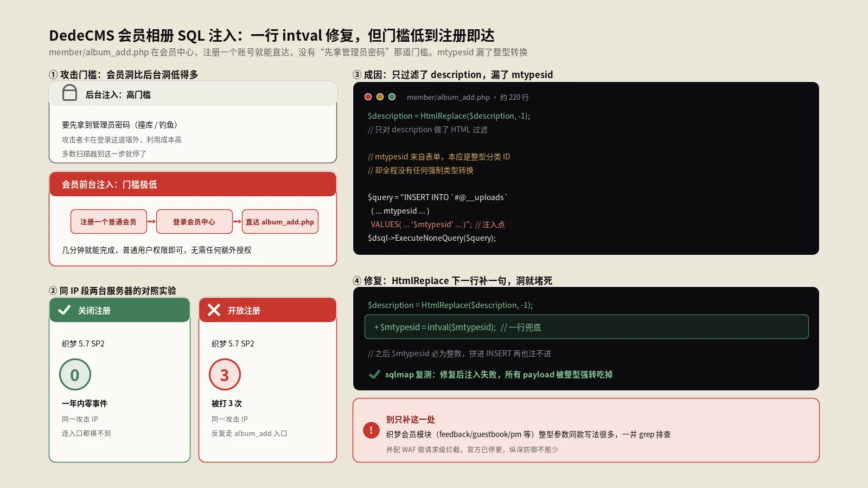Click heading ② 同 IP 段两台服务器的对照实验
The height and width of the screenshot is (488, 868).
[112, 291]
